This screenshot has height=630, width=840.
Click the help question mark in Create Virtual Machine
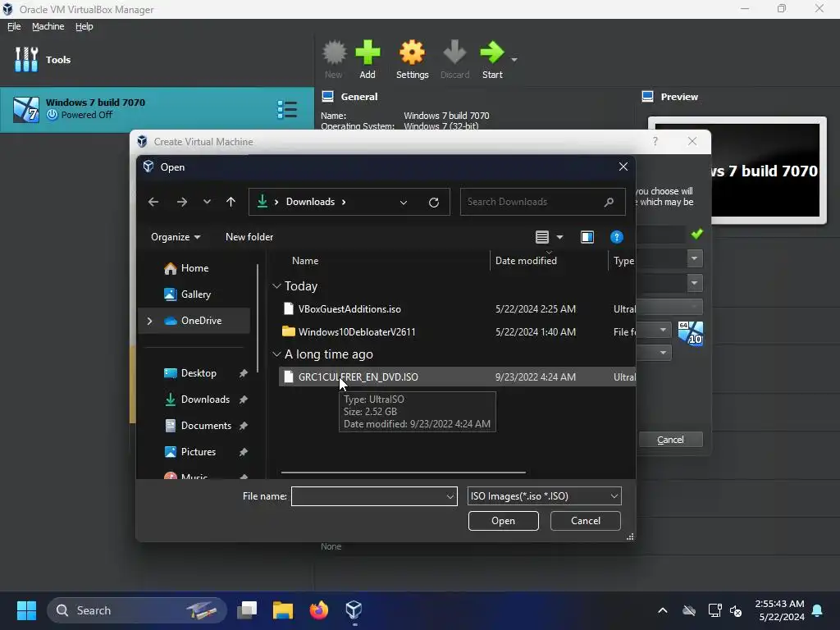[655, 141]
